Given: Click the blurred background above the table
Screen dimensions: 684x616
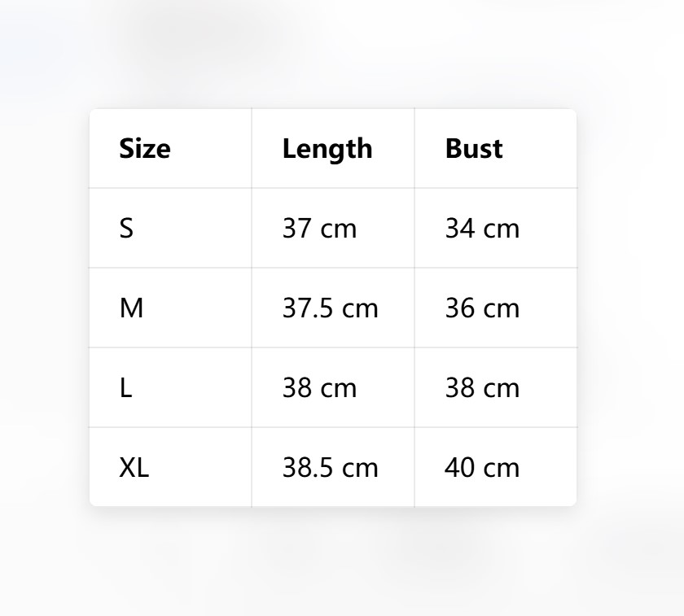Looking at the screenshot, I should tap(342, 52).
